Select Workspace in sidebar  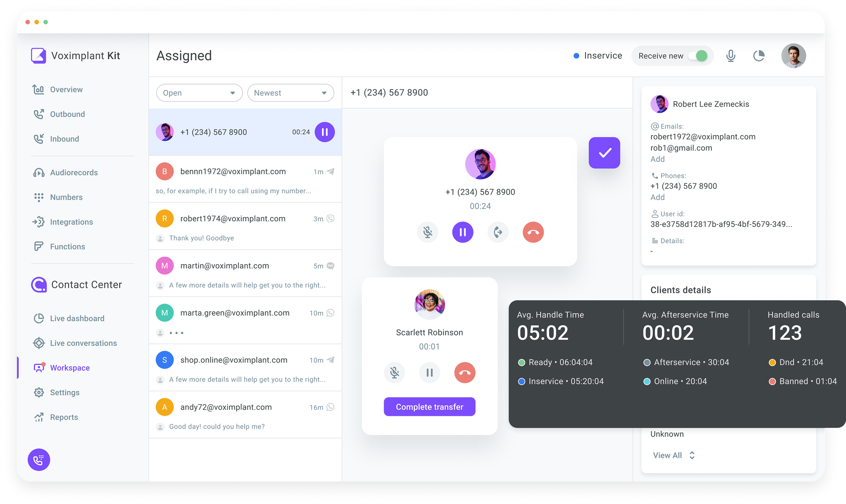coord(61,368)
